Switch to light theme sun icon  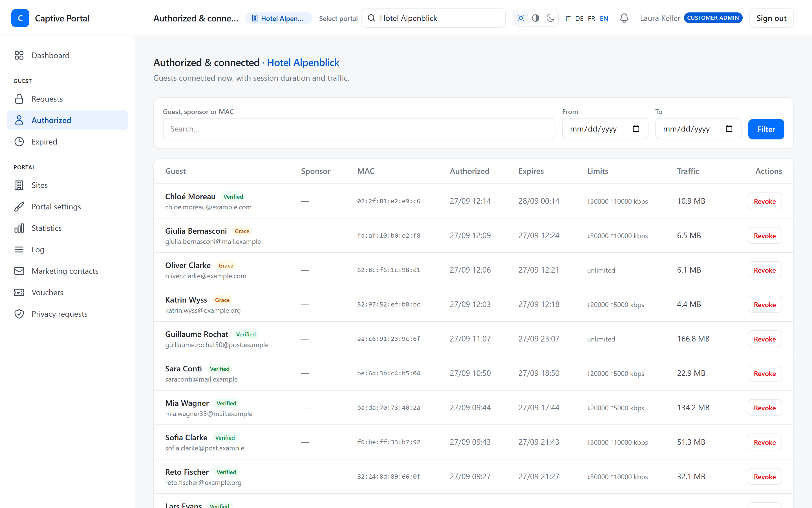pos(521,18)
